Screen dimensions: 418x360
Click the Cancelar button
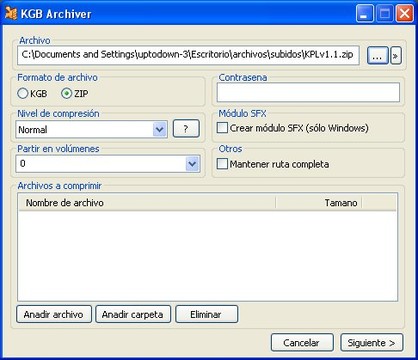(x=302, y=343)
